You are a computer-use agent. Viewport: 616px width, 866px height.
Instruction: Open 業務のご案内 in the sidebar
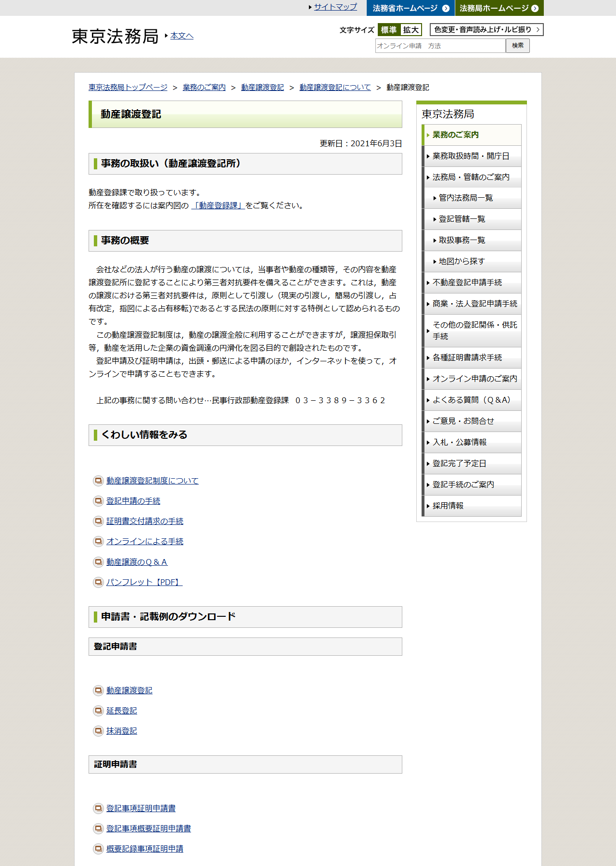[472, 135]
